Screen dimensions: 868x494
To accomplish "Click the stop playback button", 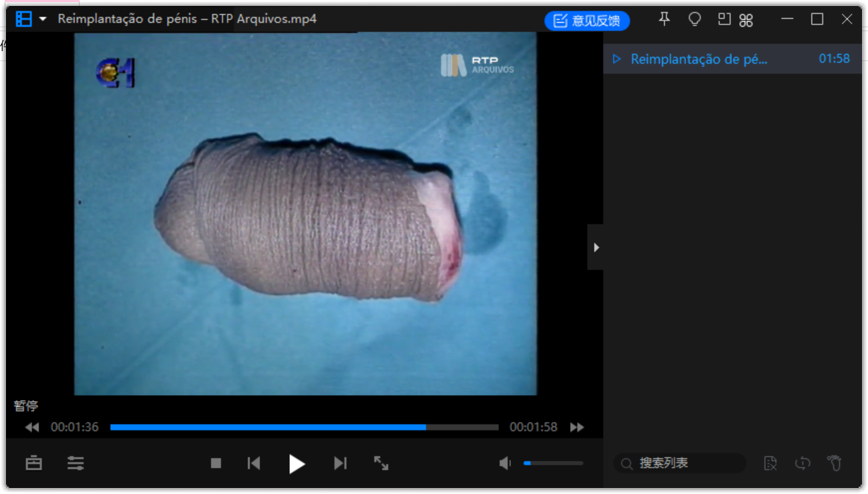I will pos(216,463).
